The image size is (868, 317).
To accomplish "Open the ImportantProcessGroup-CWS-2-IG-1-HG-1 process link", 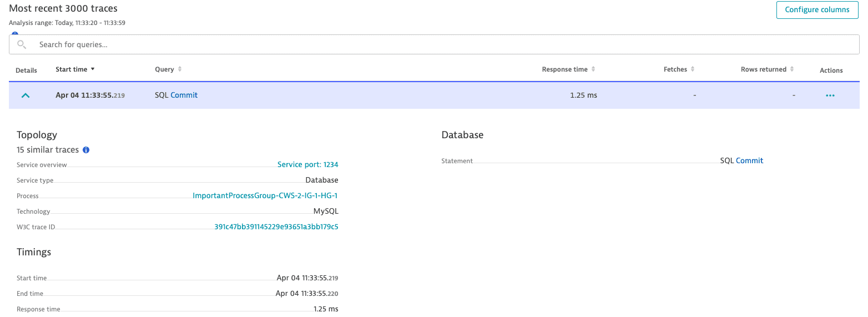I will pyautogui.click(x=265, y=196).
